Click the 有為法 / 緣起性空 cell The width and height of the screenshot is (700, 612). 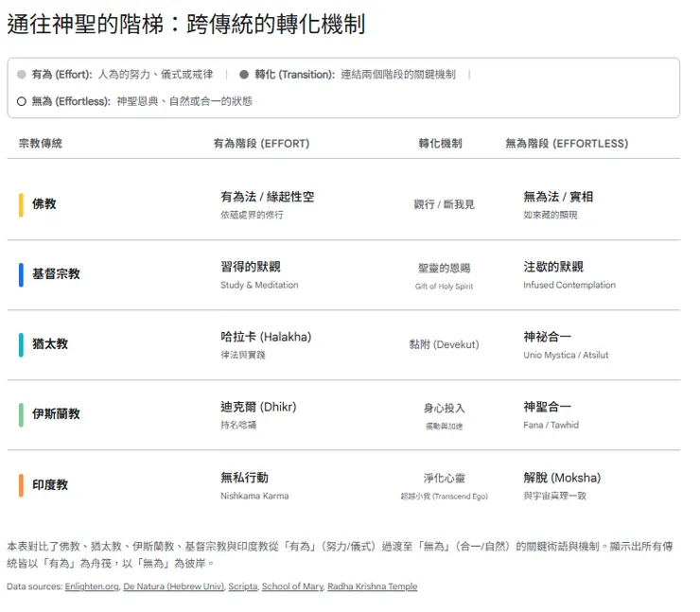click(268, 197)
